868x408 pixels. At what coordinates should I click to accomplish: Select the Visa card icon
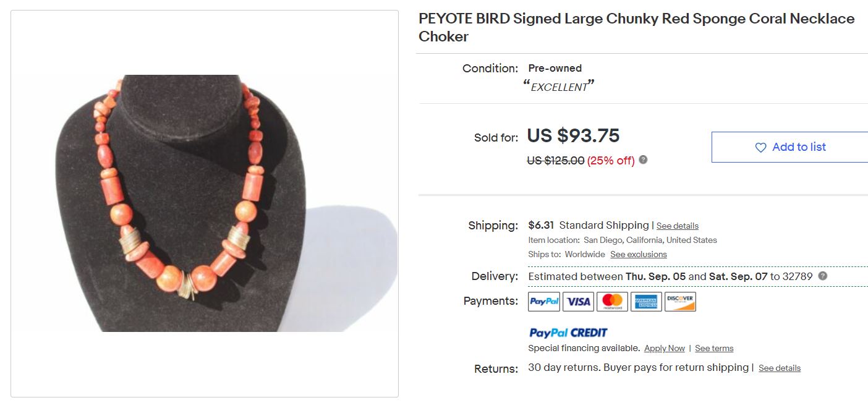click(x=578, y=302)
